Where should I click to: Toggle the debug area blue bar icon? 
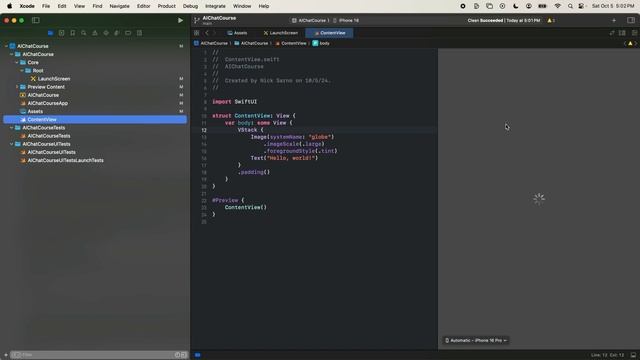198,355
